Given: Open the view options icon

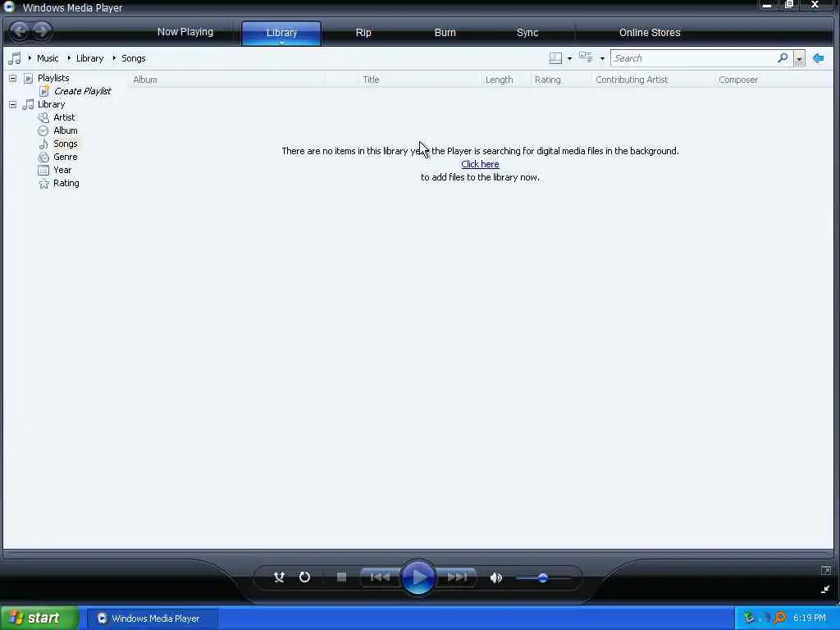Looking at the screenshot, I should tap(586, 58).
